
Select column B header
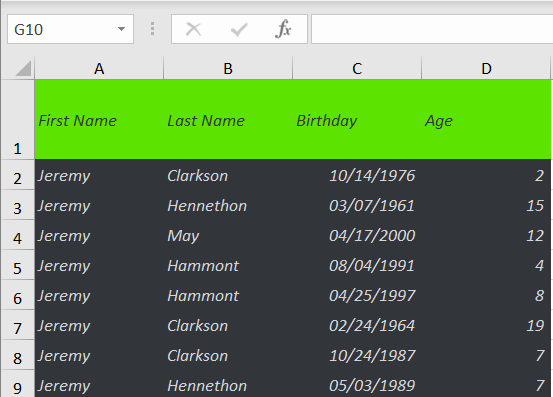tap(228, 68)
